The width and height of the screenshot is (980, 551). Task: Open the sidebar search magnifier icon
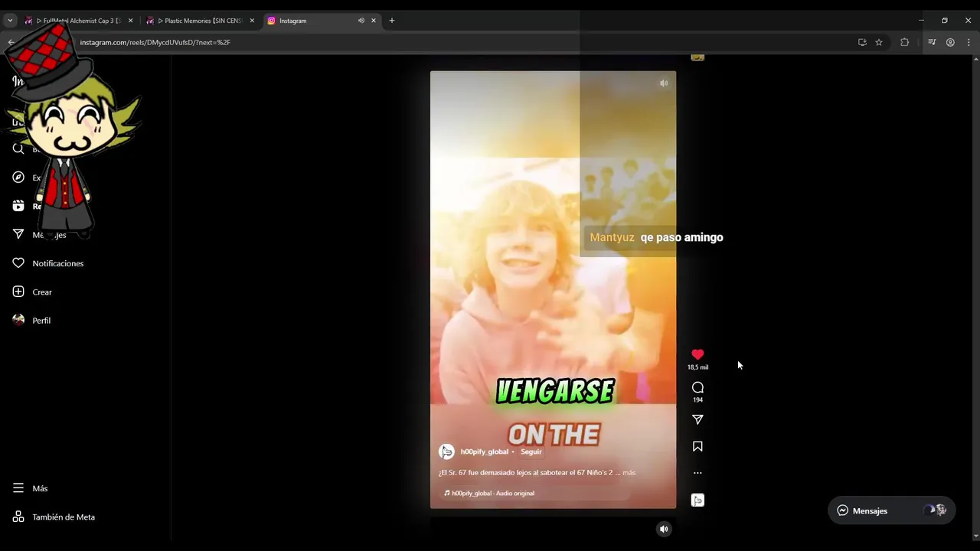coord(18,148)
